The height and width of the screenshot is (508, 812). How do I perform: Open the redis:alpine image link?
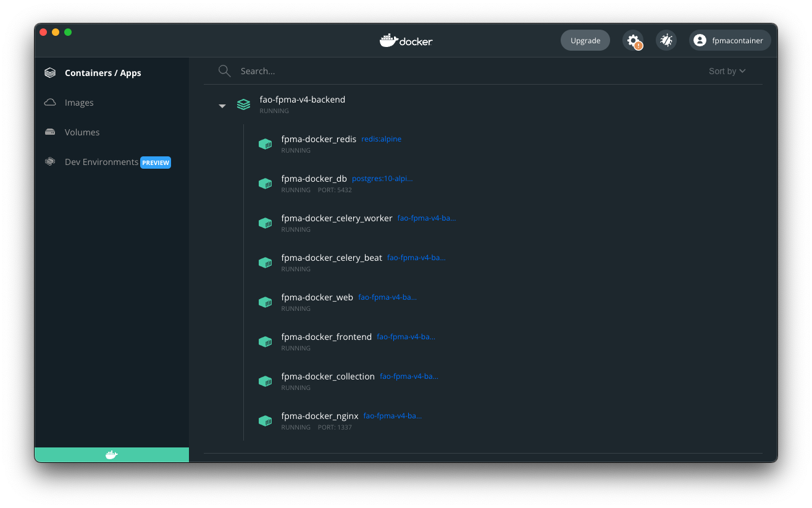point(382,139)
